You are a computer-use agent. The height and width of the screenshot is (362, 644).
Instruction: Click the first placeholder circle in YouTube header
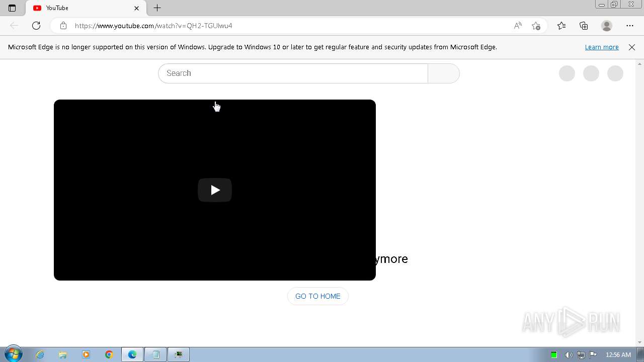[567, 73]
